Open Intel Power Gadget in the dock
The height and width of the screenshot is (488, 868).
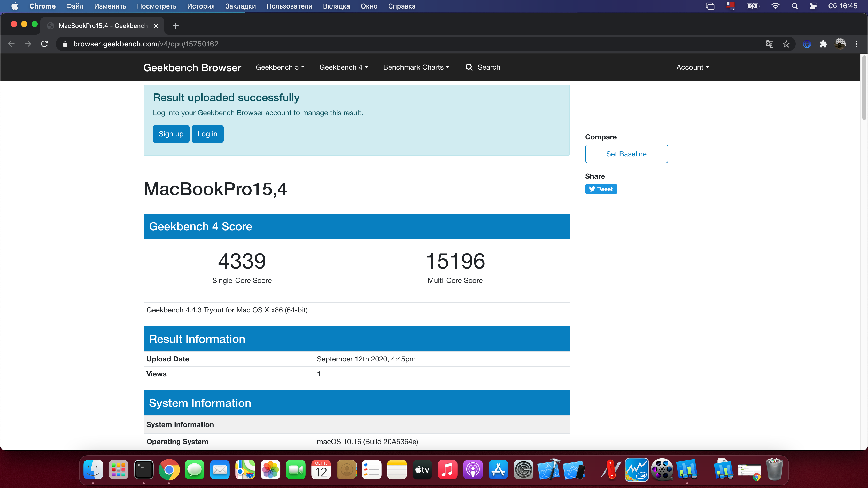(636, 469)
